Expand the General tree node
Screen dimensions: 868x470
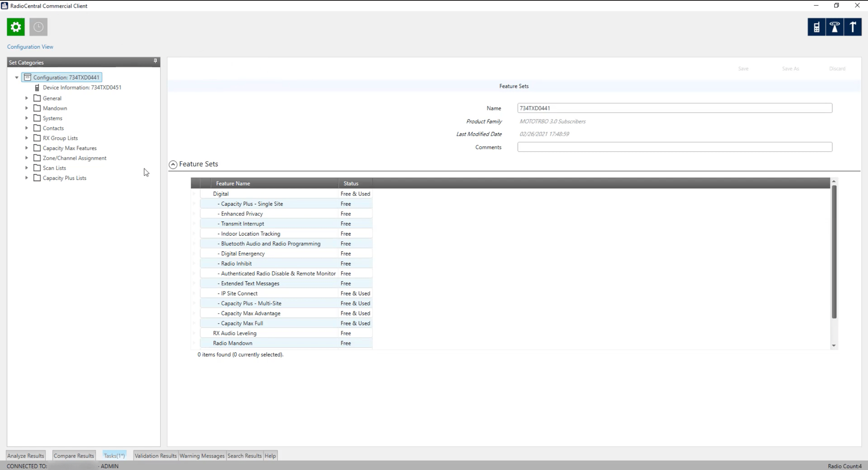tap(26, 98)
